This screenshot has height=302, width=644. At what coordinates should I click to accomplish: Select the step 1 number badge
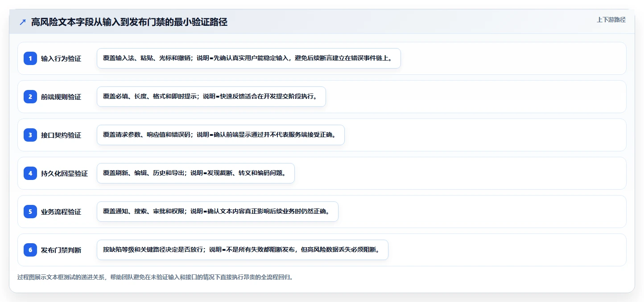(x=30, y=58)
